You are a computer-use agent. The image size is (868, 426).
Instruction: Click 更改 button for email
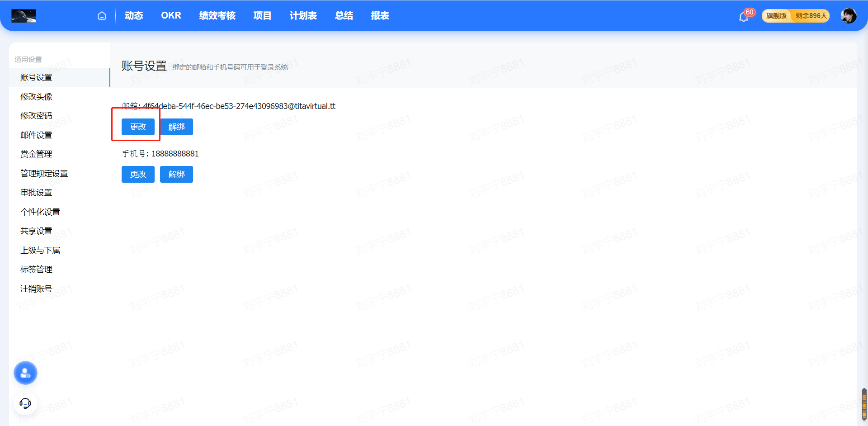(x=138, y=127)
